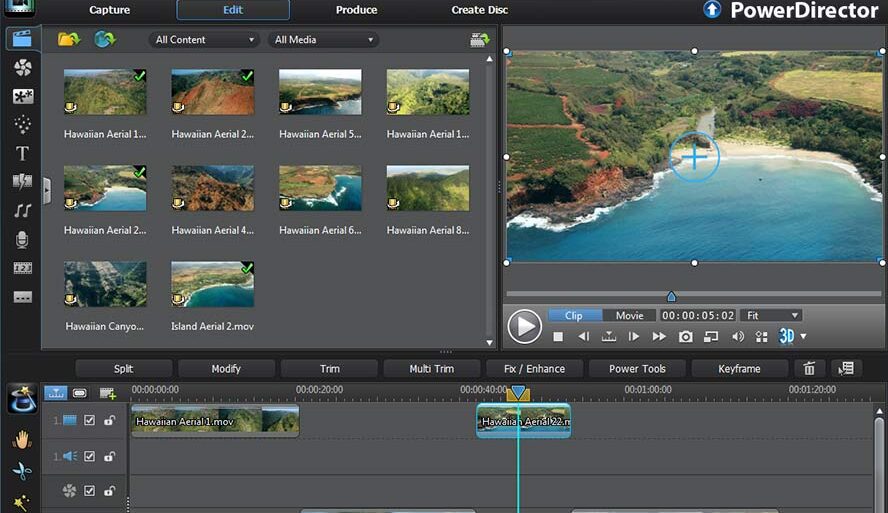Open the Transition Room icon in sidebar
The image size is (888, 513).
pyautogui.click(x=22, y=182)
